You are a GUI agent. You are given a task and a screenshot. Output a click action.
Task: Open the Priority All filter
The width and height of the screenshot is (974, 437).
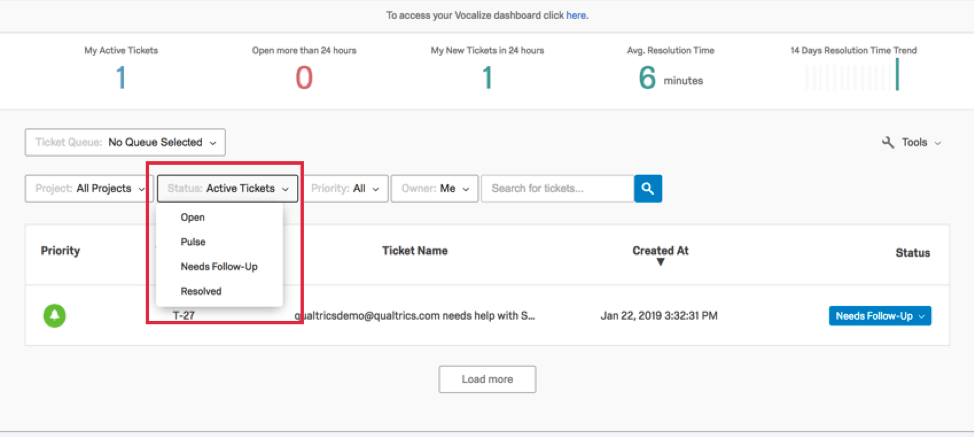pyautogui.click(x=344, y=189)
